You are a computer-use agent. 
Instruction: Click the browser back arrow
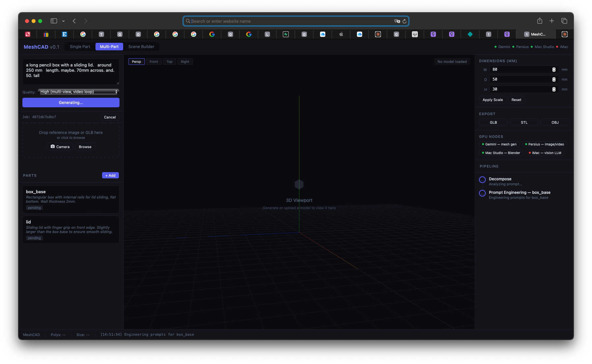[74, 21]
